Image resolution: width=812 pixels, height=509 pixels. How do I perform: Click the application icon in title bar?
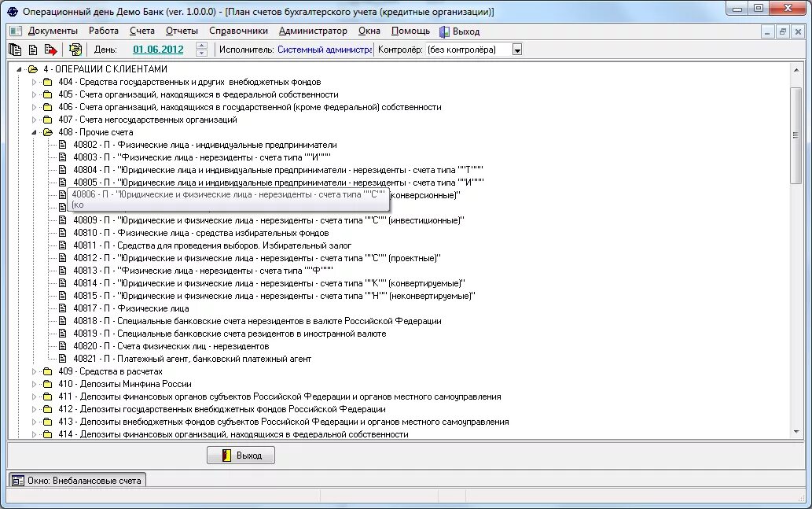coord(13,11)
